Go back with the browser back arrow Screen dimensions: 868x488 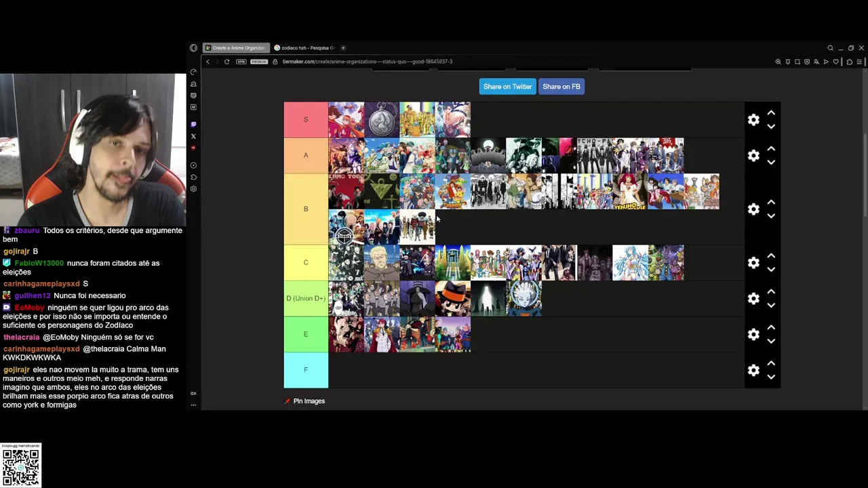208,62
